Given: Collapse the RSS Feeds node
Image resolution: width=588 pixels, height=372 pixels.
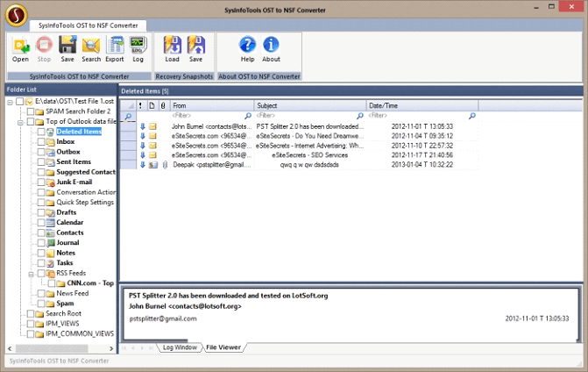Looking at the screenshot, I should coord(32,274).
